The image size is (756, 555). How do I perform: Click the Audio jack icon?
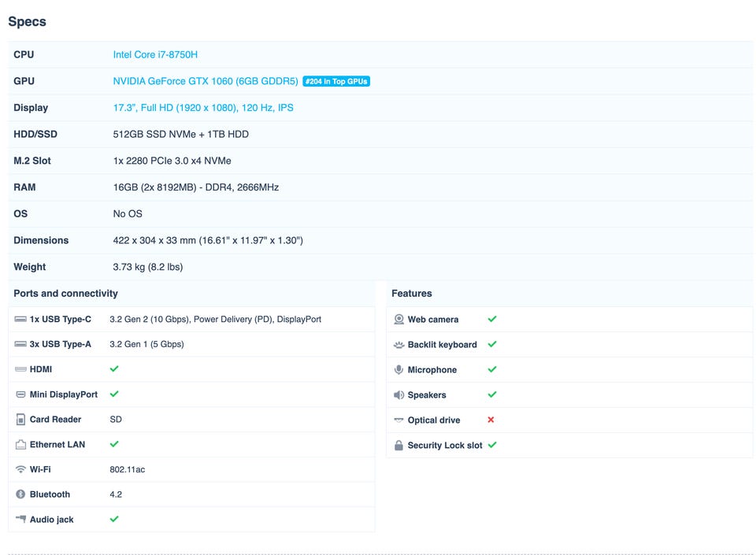20,519
